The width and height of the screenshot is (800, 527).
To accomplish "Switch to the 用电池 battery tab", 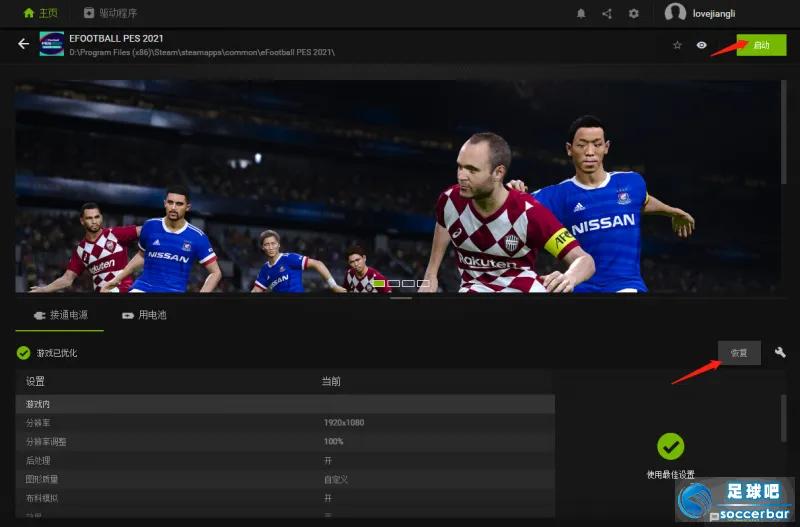I will (x=144, y=315).
